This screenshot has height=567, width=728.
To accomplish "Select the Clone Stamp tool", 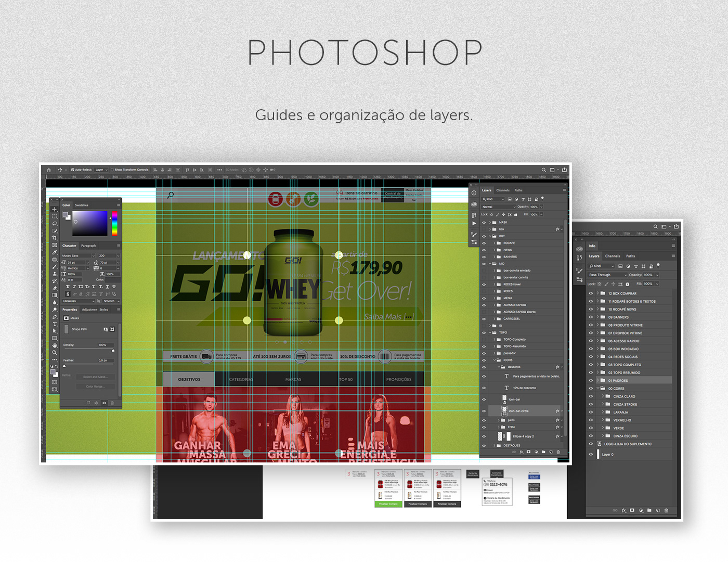I will click(x=55, y=274).
